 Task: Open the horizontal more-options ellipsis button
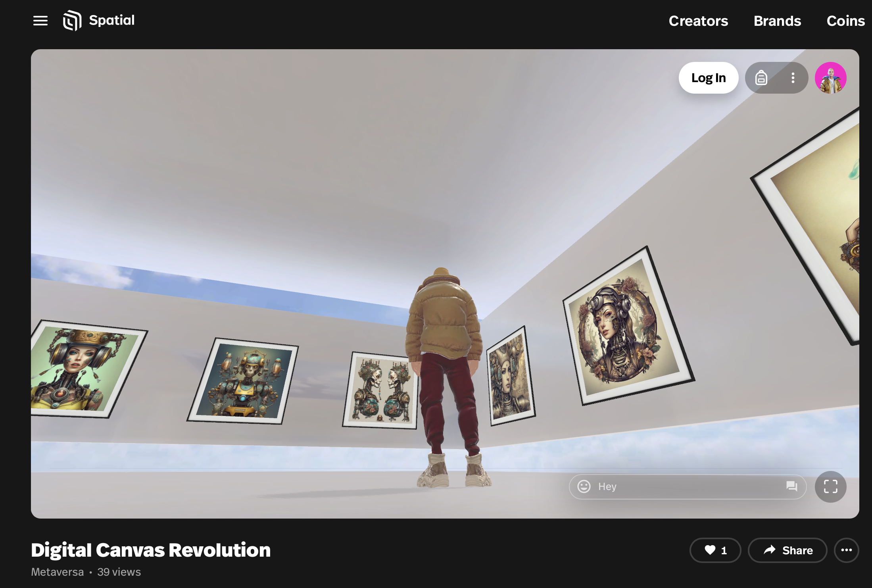pyautogui.click(x=846, y=550)
